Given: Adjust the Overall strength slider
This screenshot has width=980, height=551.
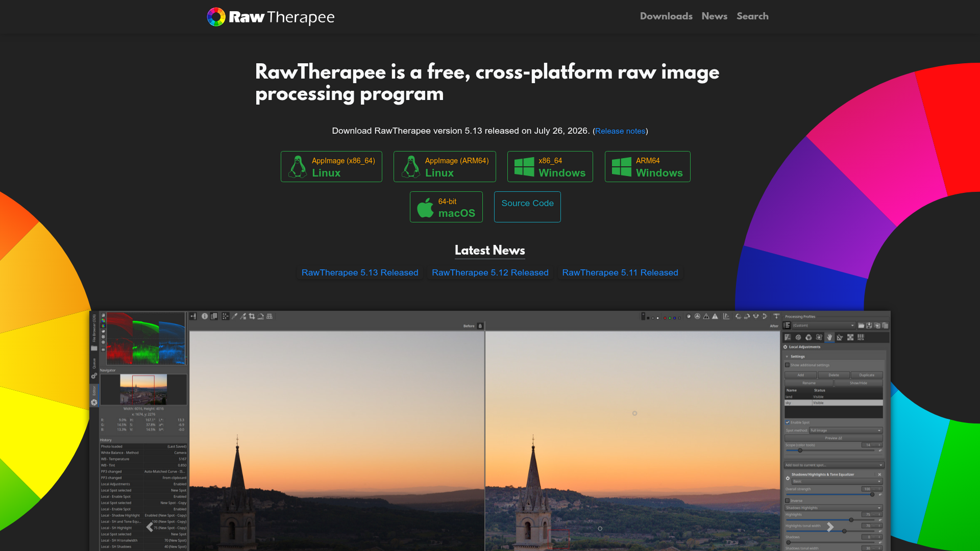Looking at the screenshot, I should pyautogui.click(x=830, y=494).
